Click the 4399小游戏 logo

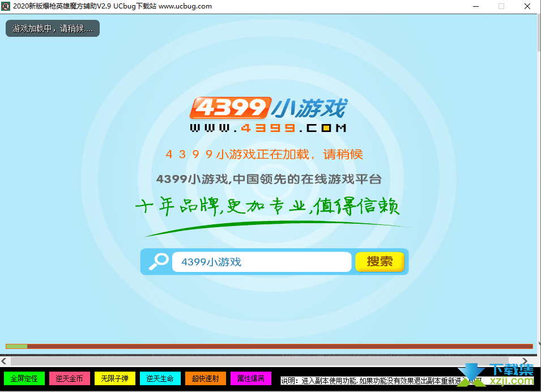click(x=269, y=108)
